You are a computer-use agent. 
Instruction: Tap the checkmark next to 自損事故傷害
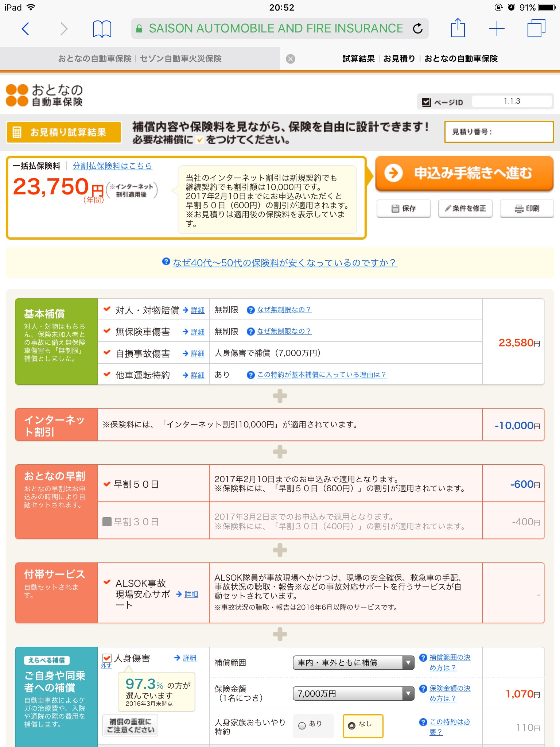pos(107,352)
